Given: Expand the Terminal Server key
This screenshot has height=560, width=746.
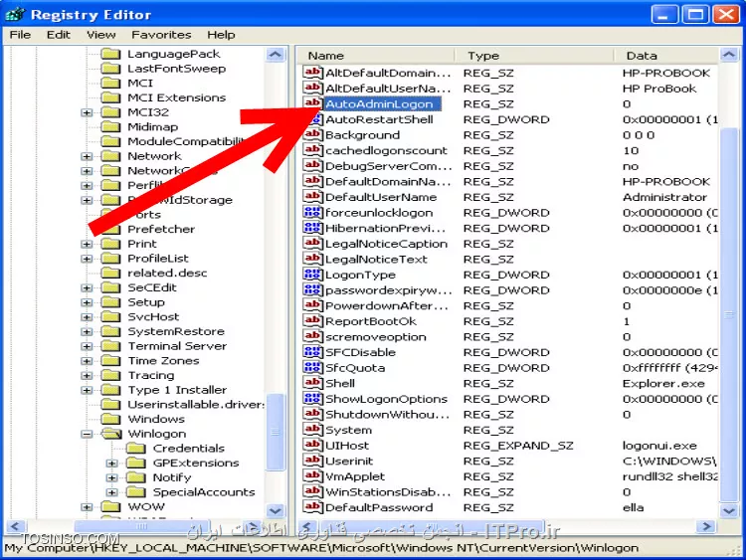Looking at the screenshot, I should coord(87,346).
